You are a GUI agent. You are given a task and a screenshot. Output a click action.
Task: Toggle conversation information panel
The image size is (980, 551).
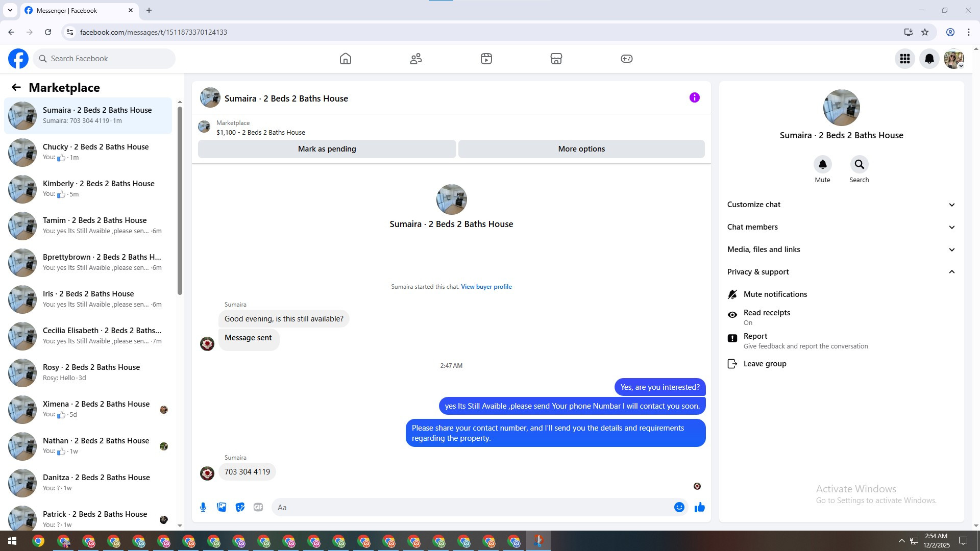(x=694, y=97)
